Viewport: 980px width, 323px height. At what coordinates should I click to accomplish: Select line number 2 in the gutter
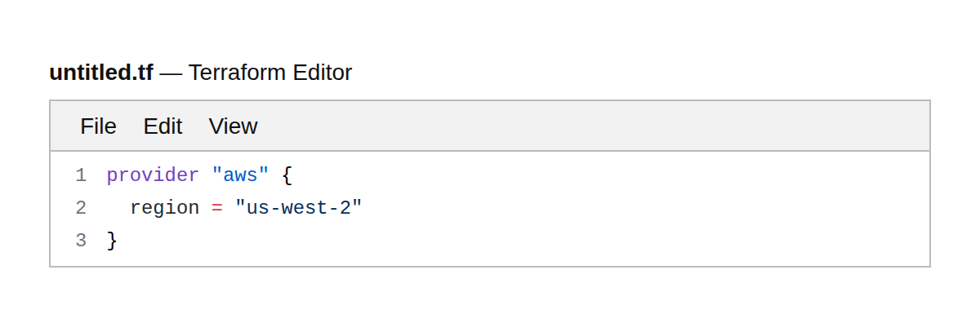pos(81,208)
